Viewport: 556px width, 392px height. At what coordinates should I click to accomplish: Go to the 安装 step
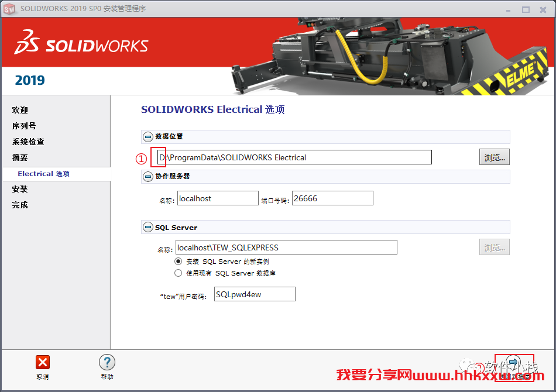[x=20, y=189]
